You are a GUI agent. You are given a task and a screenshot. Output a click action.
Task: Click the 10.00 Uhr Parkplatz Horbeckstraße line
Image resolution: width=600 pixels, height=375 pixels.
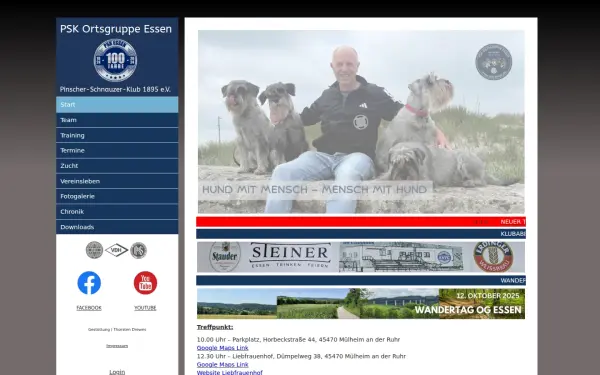(298, 339)
